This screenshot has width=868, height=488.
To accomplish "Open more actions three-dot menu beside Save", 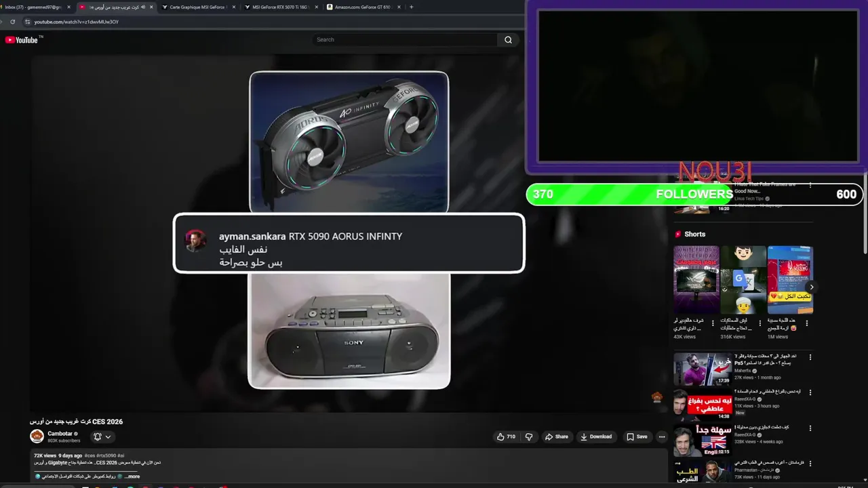I will click(x=662, y=437).
